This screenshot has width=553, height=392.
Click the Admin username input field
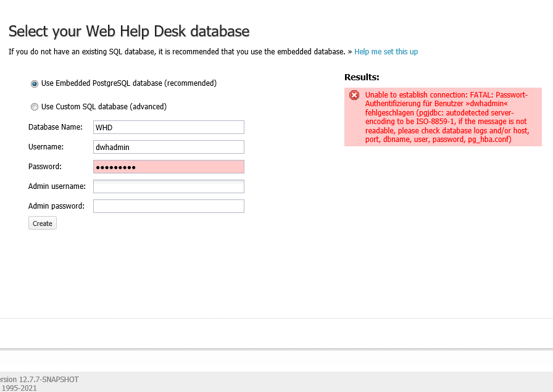click(168, 186)
